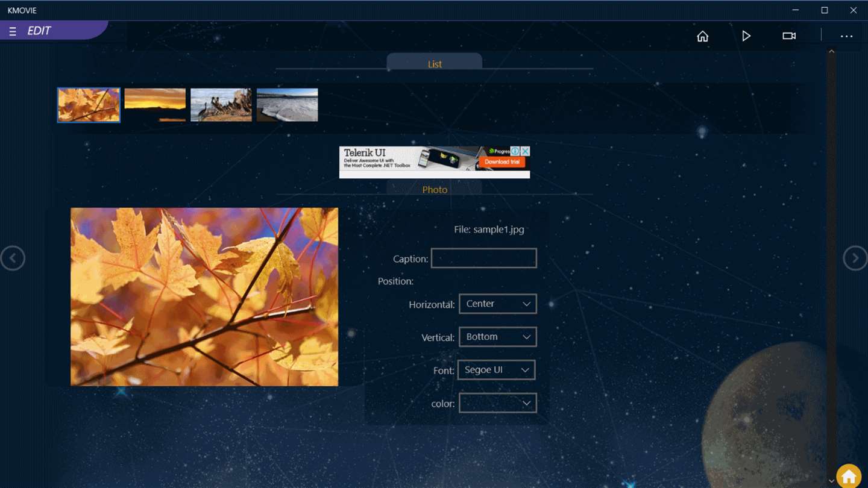Maximize the KMOVIE window
The height and width of the screenshot is (488, 868).
(825, 10)
